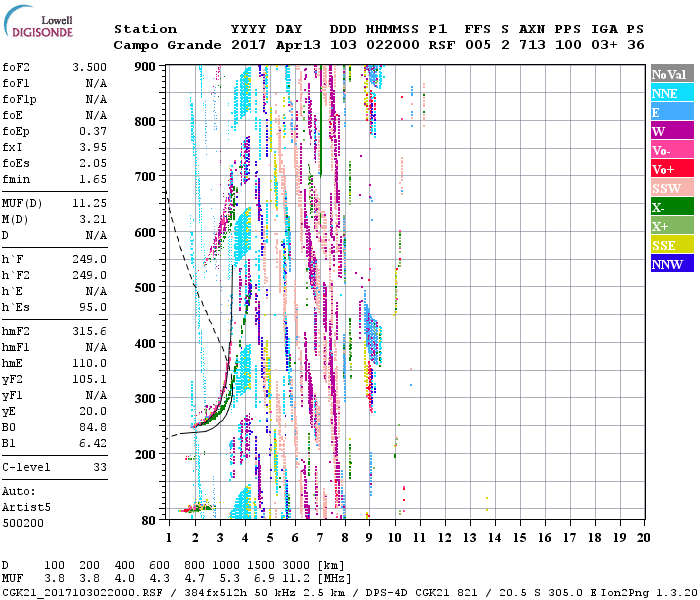This screenshot has height=600, width=700.
Task: Pick the SSE yellow legend swatch
Action: coord(671,245)
